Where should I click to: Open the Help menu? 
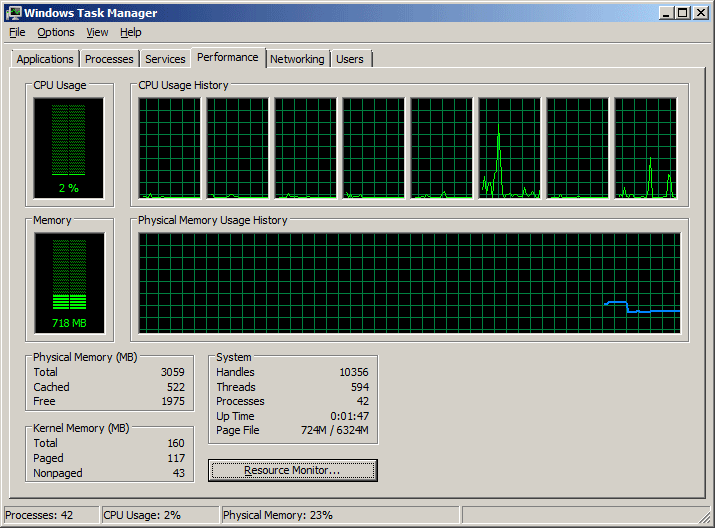click(x=131, y=32)
